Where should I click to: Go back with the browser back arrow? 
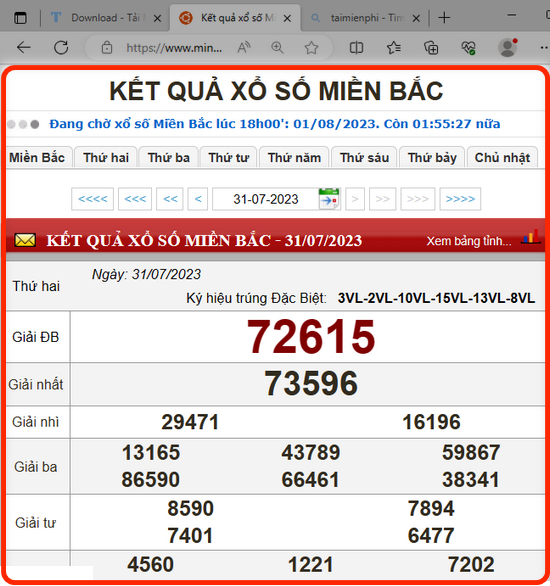click(24, 47)
